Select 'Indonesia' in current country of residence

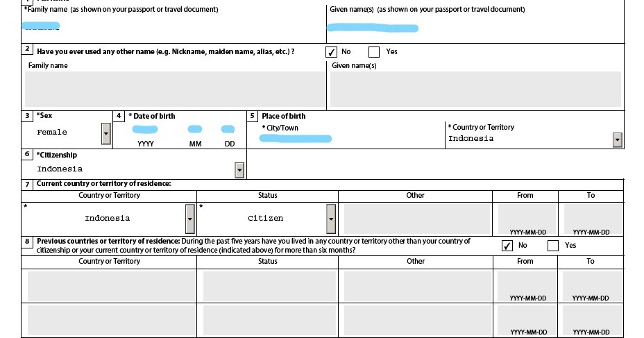pyautogui.click(x=107, y=218)
